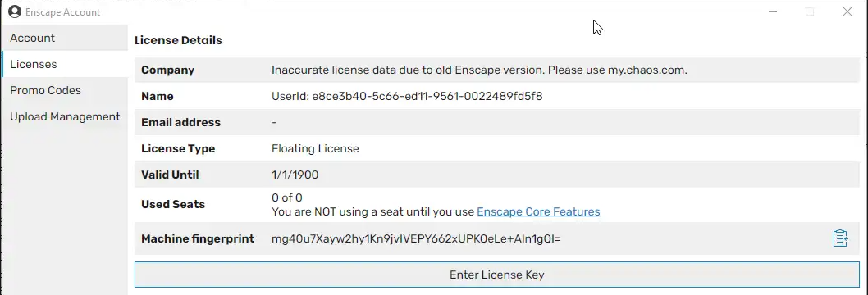
Task: Click the Enter License Key button
Action: tap(496, 275)
